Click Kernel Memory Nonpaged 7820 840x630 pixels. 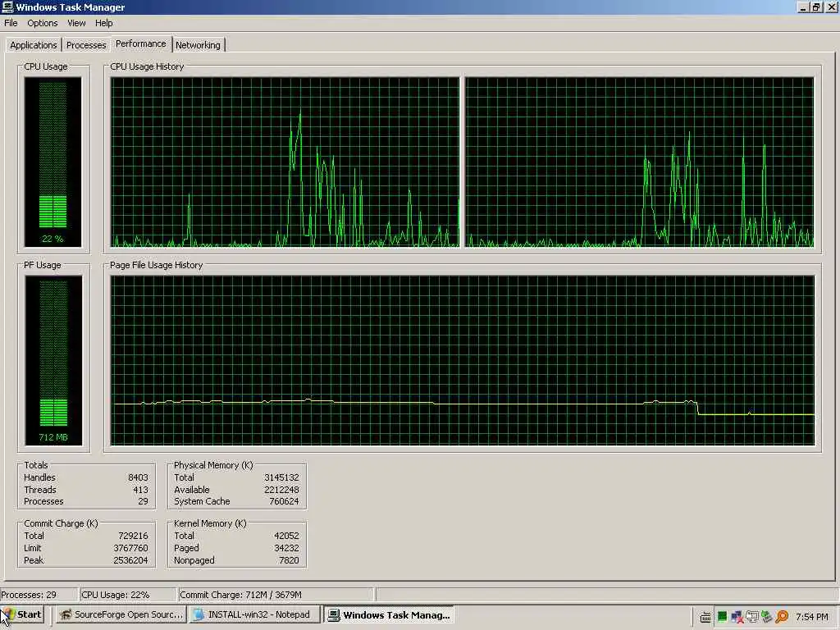[289, 560]
